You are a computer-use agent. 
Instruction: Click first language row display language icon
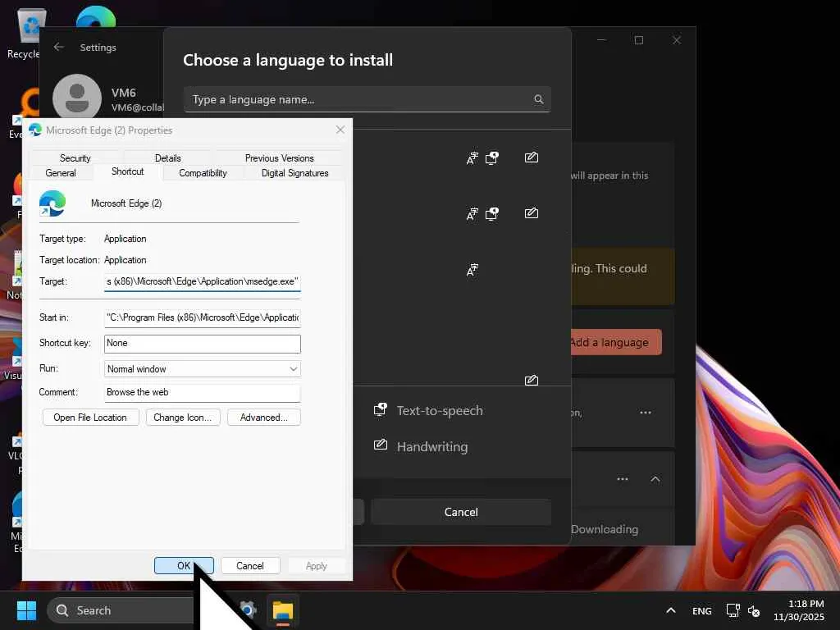(472, 158)
